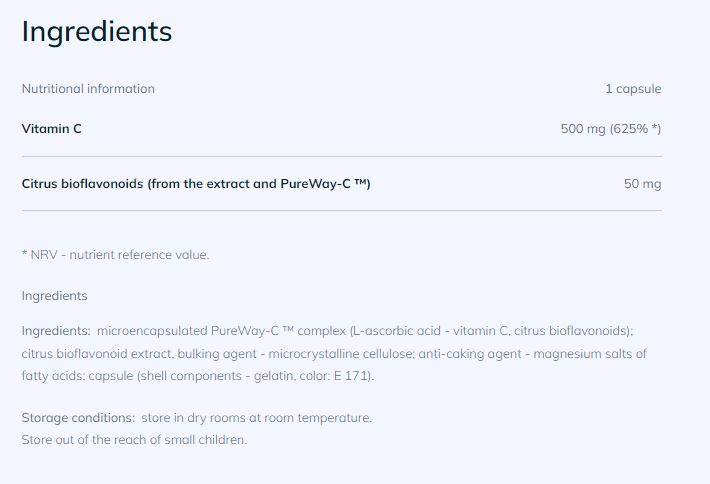The width and height of the screenshot is (710, 484).
Task: Click the 'Ingredients:' paragraph label
Action: [x=56, y=331]
